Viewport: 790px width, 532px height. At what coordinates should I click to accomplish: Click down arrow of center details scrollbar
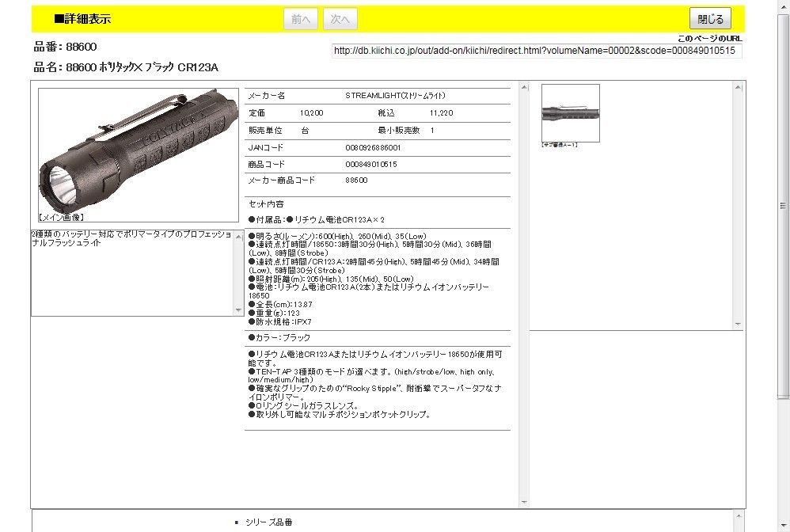click(x=524, y=502)
